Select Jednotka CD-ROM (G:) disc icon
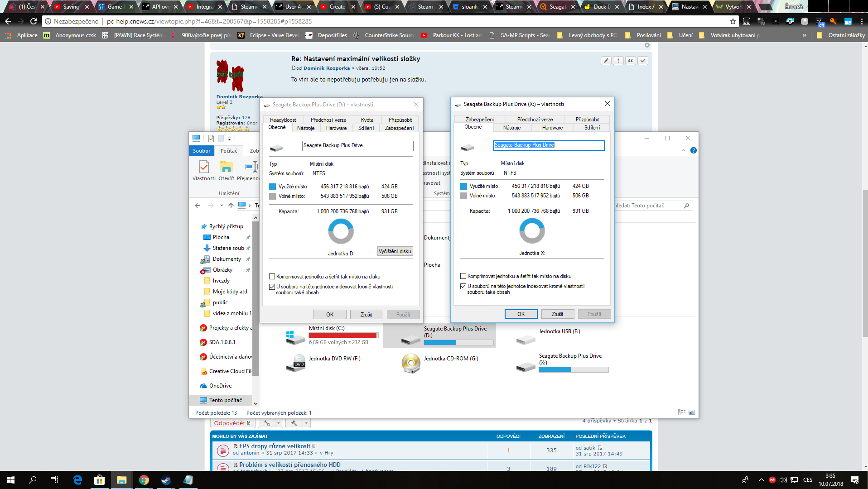 411,363
